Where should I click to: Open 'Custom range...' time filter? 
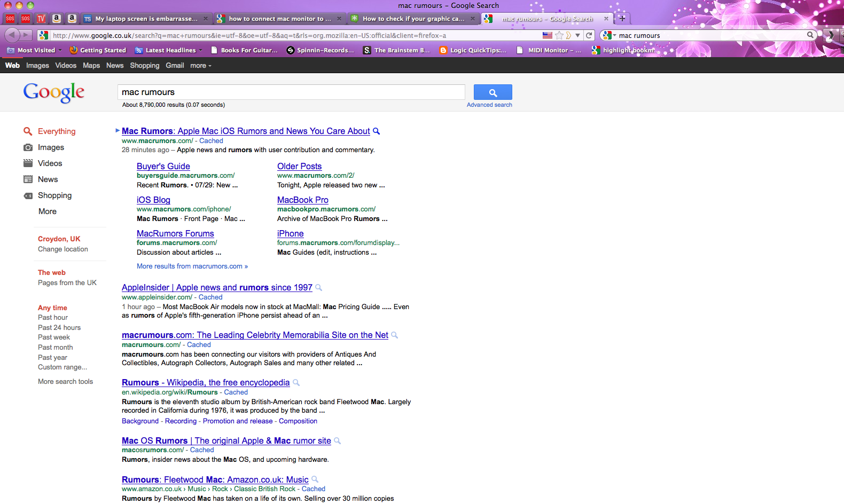[x=62, y=367]
